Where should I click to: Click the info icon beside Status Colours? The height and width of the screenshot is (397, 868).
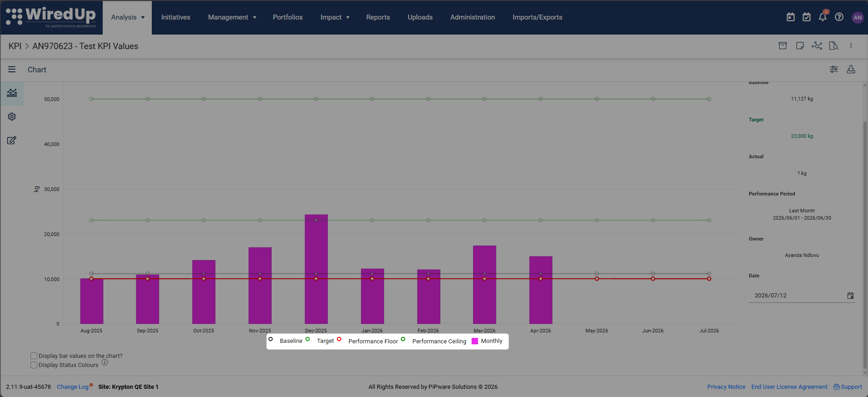[105, 362]
